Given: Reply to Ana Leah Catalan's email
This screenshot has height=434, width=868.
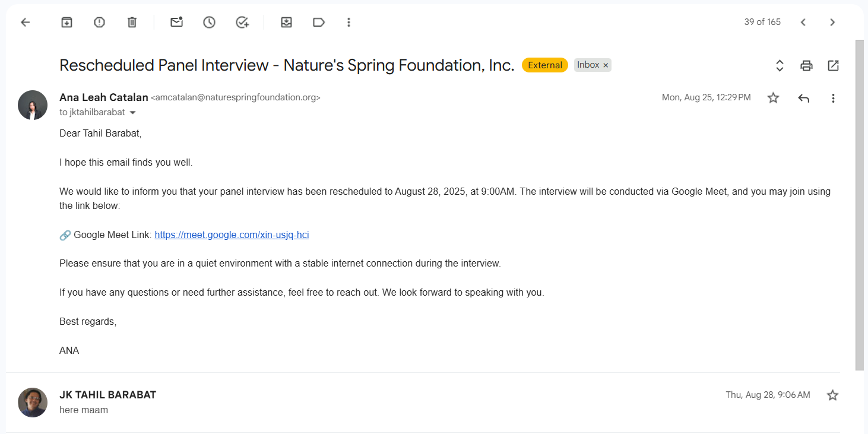Looking at the screenshot, I should 803,98.
